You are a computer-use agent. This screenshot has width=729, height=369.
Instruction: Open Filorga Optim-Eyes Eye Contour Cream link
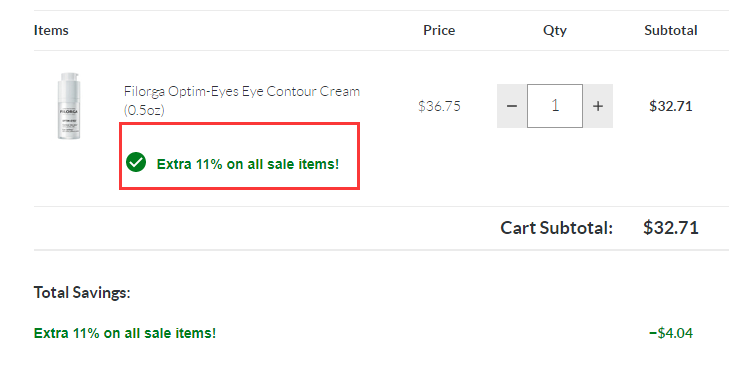241,100
